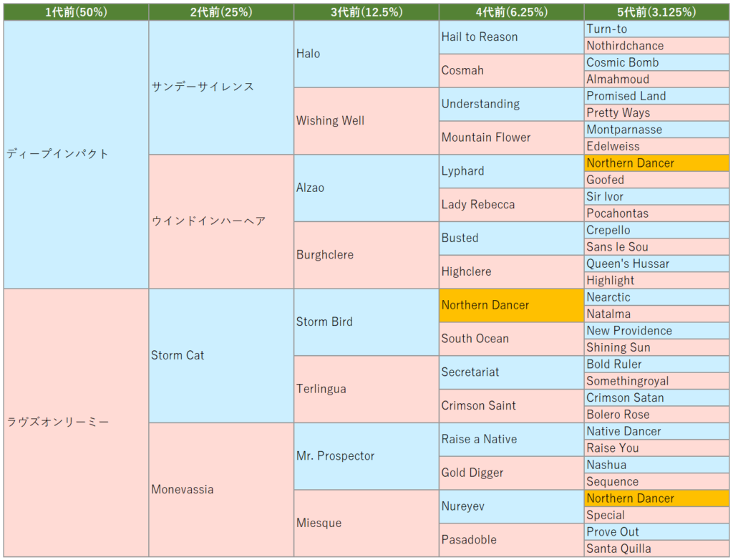
Task: Click the ラヴズオンリーミー dam cell
Action: pyautogui.click(x=76, y=422)
